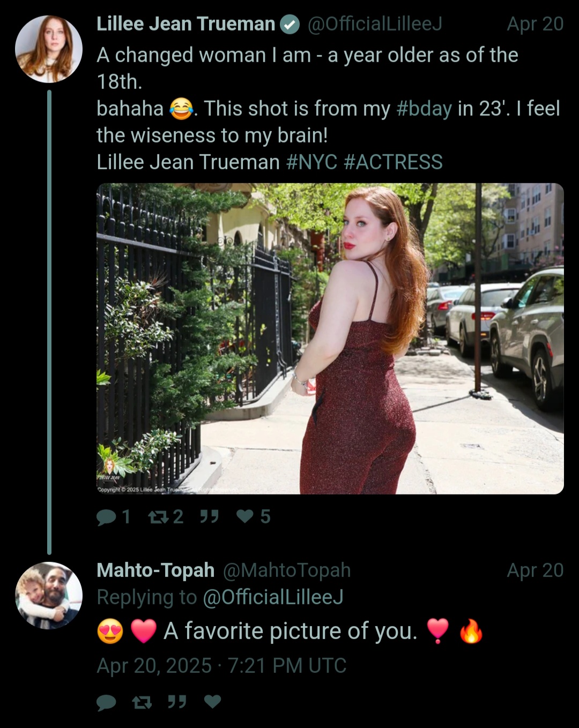Like Mahto-Topah's reply
Image resolution: width=579 pixels, height=728 pixels.
point(213,701)
